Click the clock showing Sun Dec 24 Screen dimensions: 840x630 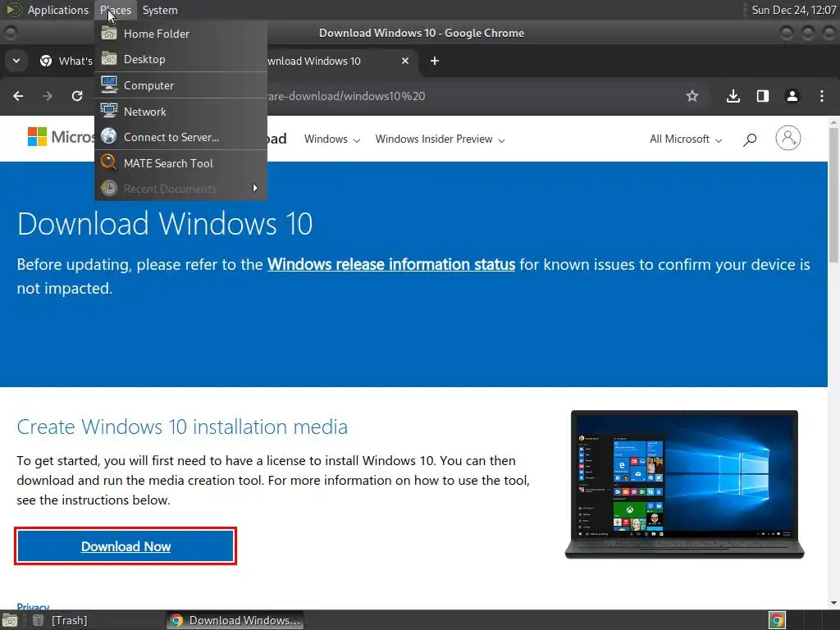click(x=793, y=10)
